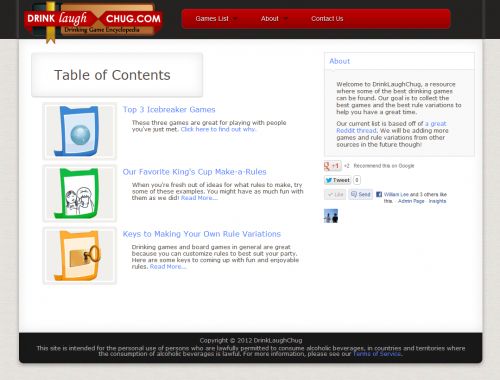Click the Google +1 icon button
Viewport: 500px width, 380px height.
point(333,166)
